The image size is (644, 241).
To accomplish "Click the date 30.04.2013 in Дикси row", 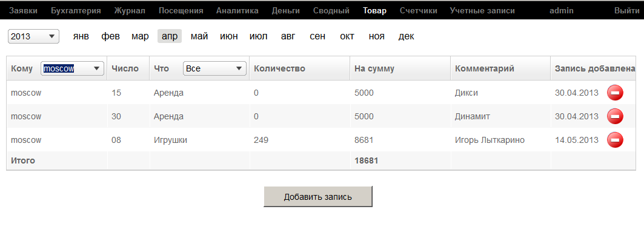I will tap(577, 93).
